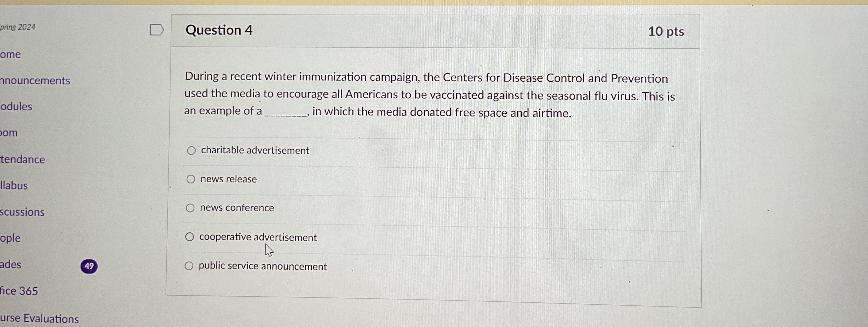View the People roster
The height and width of the screenshot is (327, 868).
10,238
